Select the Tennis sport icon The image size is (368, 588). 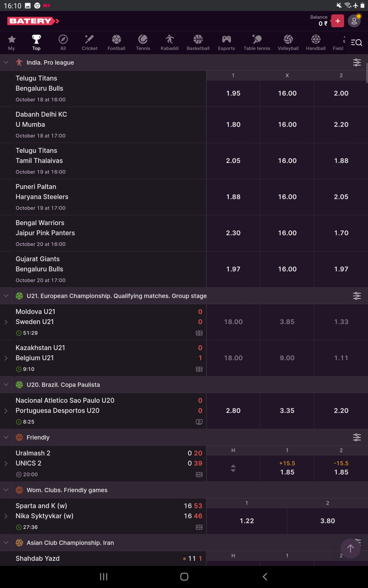tap(143, 42)
